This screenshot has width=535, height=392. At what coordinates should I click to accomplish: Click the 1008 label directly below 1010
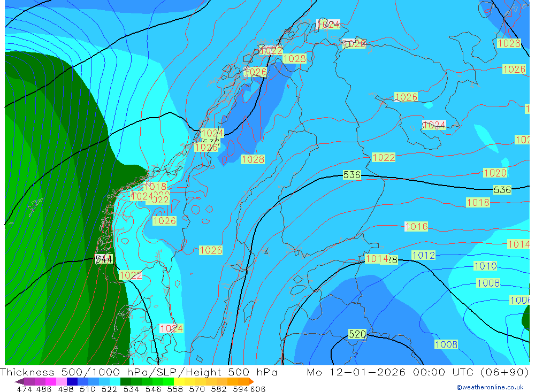tap(488, 283)
